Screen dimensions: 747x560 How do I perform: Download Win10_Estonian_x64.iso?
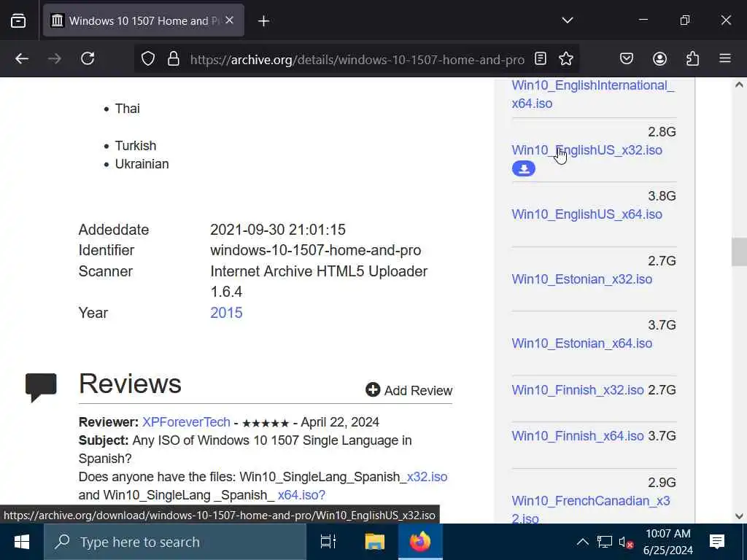point(581,343)
